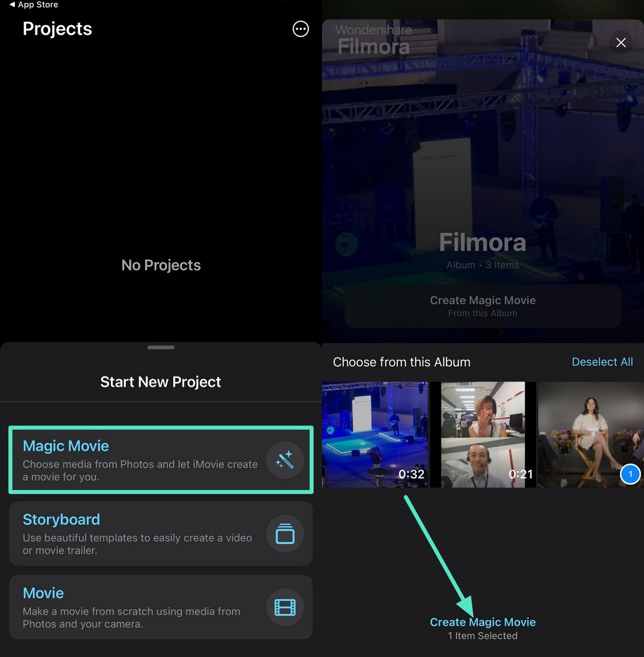Tap the Movie filmstrip icon
The height and width of the screenshot is (657, 644).
pos(285,607)
